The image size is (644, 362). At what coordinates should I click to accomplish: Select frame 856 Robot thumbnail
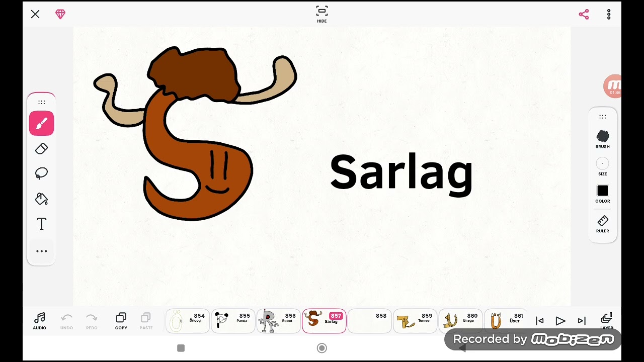click(x=278, y=321)
